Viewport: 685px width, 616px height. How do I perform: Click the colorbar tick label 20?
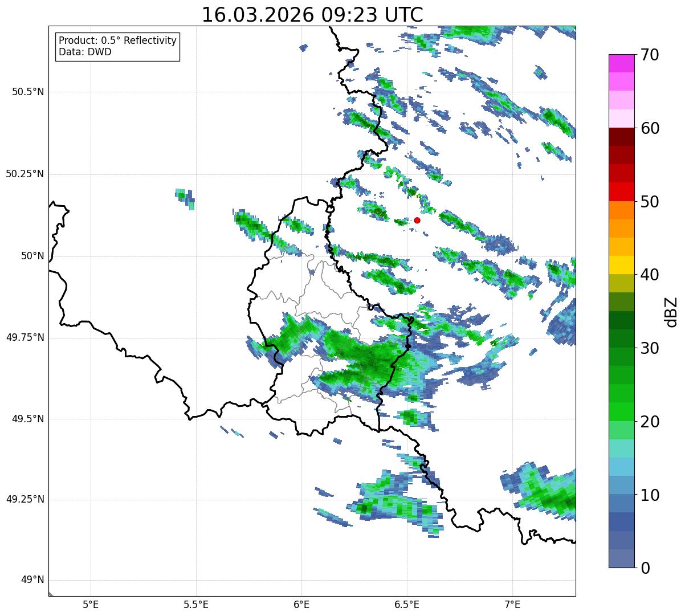[x=650, y=422]
